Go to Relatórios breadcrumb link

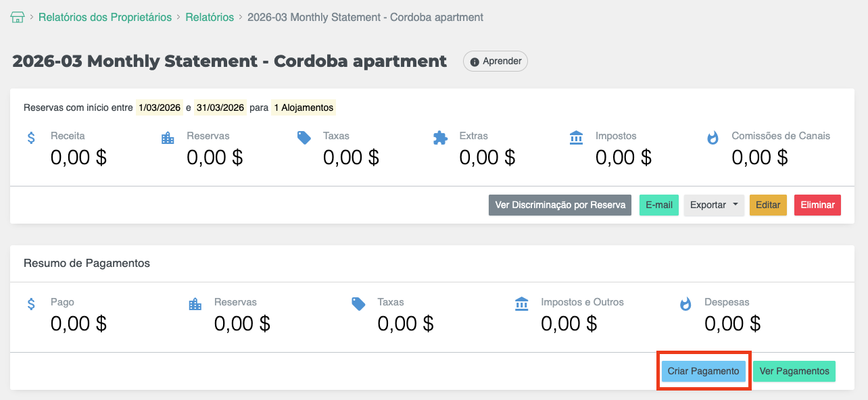click(210, 18)
